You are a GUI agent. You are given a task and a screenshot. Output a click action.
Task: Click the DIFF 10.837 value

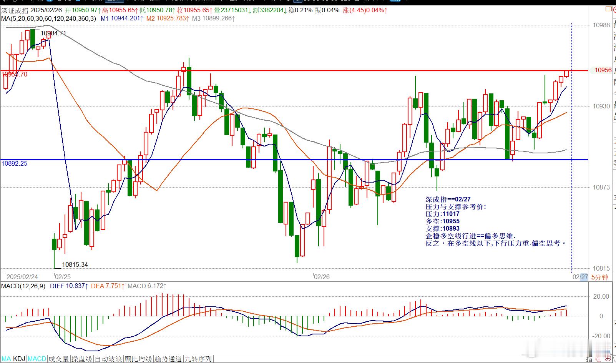coord(69,286)
